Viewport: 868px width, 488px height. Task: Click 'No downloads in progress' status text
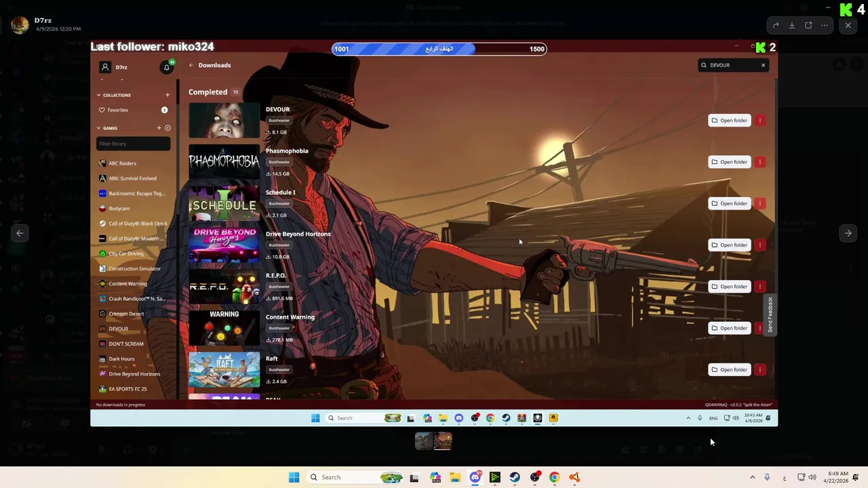tap(121, 405)
